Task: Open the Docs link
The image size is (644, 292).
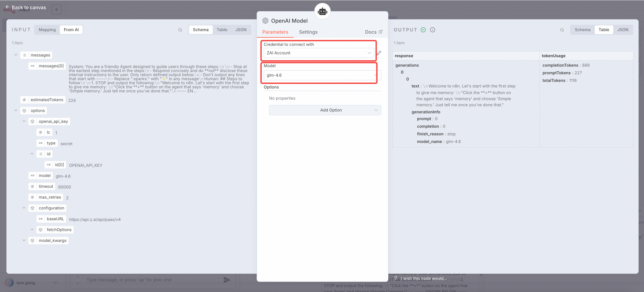Action: [x=373, y=32]
